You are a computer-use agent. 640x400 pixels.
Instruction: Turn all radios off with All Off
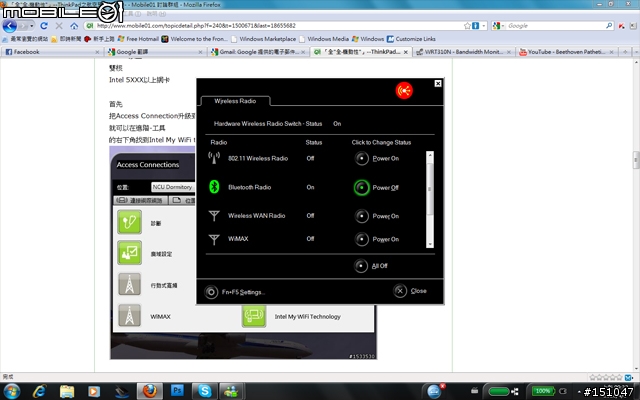coord(361,266)
